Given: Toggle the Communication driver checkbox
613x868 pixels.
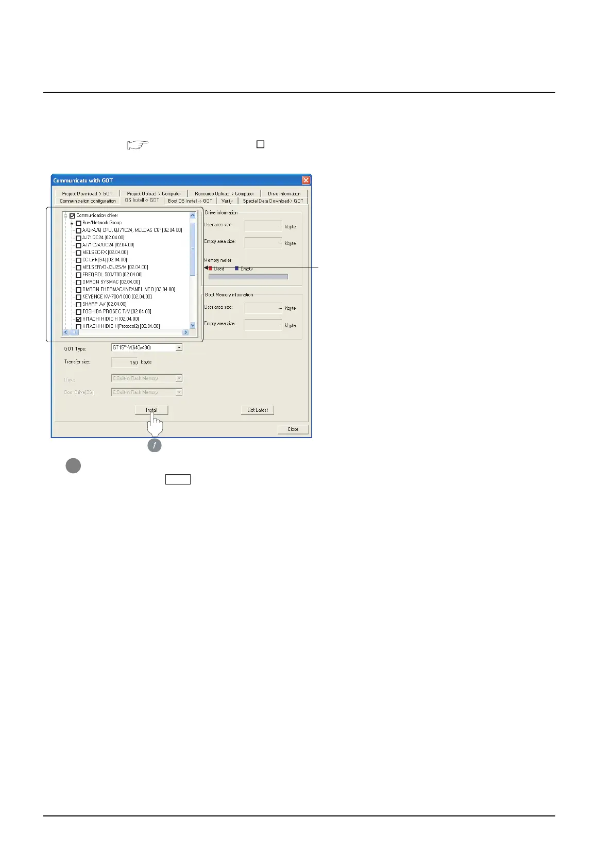Looking at the screenshot, I should point(73,216).
